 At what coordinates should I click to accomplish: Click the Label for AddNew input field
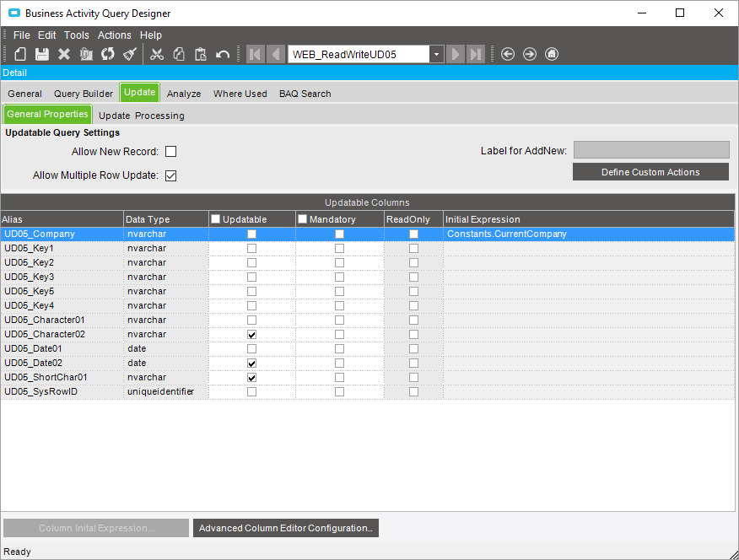point(651,150)
